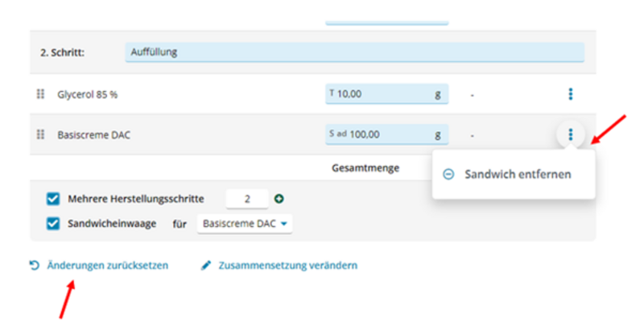Click the number of steps field showing 2
The width and height of the screenshot is (644, 334).
(x=247, y=199)
